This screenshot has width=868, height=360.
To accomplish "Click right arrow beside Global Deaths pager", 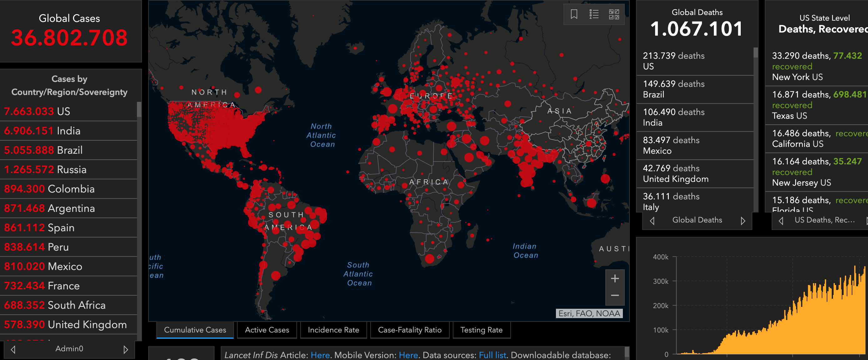I will [x=743, y=221].
